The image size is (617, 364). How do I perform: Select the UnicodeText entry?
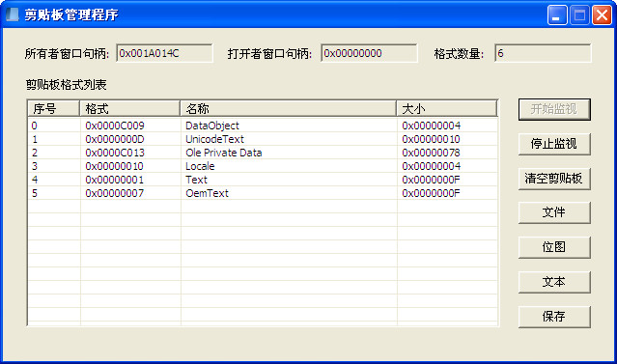point(214,139)
